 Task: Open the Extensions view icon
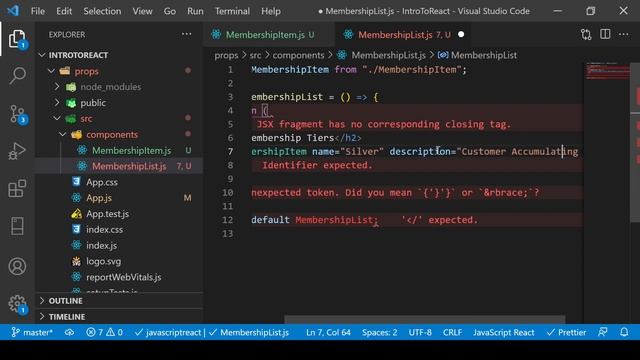point(17,188)
